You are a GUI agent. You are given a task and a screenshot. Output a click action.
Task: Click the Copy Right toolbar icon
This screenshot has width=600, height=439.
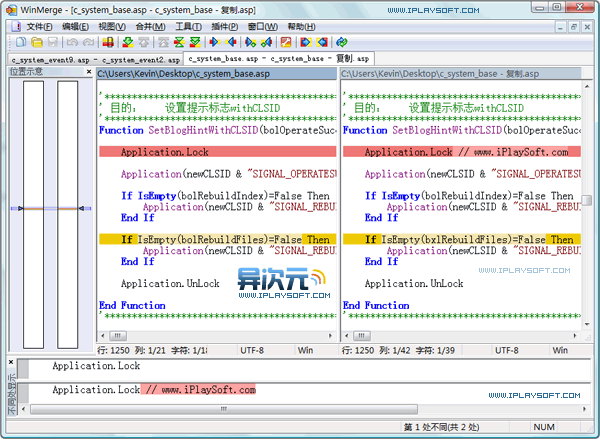(215, 42)
